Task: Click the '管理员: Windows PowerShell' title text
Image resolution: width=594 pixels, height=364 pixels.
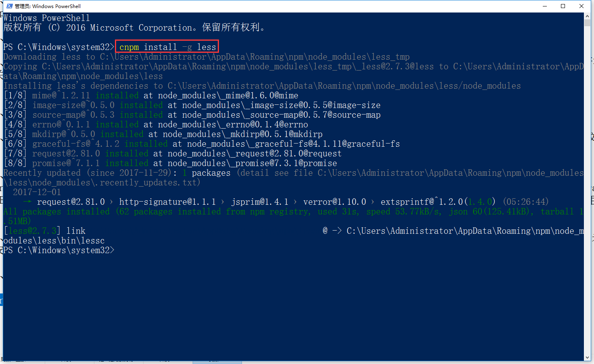Action: pyautogui.click(x=48, y=6)
